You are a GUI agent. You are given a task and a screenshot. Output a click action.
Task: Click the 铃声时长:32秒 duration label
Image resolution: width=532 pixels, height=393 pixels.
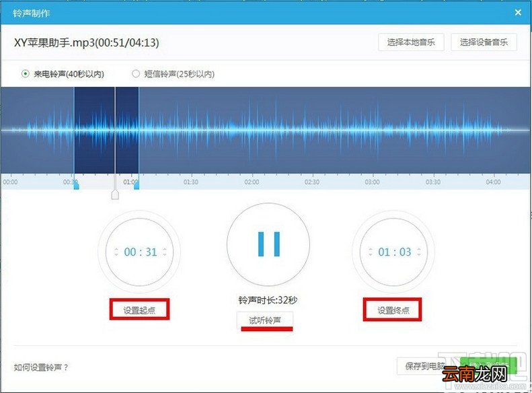tap(268, 300)
